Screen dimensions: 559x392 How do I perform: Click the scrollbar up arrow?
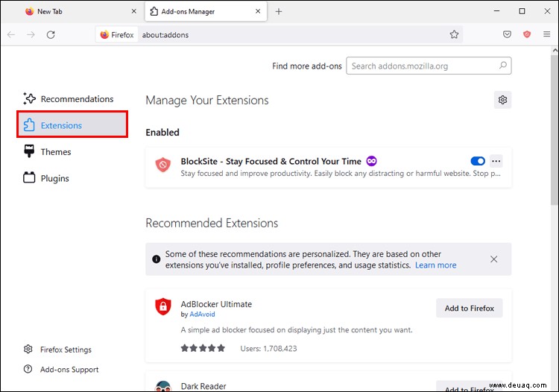pyautogui.click(x=555, y=51)
